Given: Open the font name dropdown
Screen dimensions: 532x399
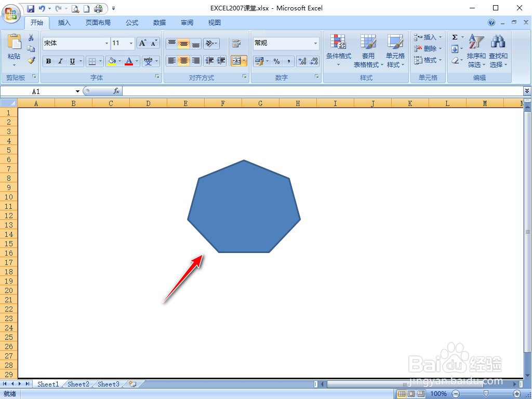Looking at the screenshot, I should tap(106, 43).
